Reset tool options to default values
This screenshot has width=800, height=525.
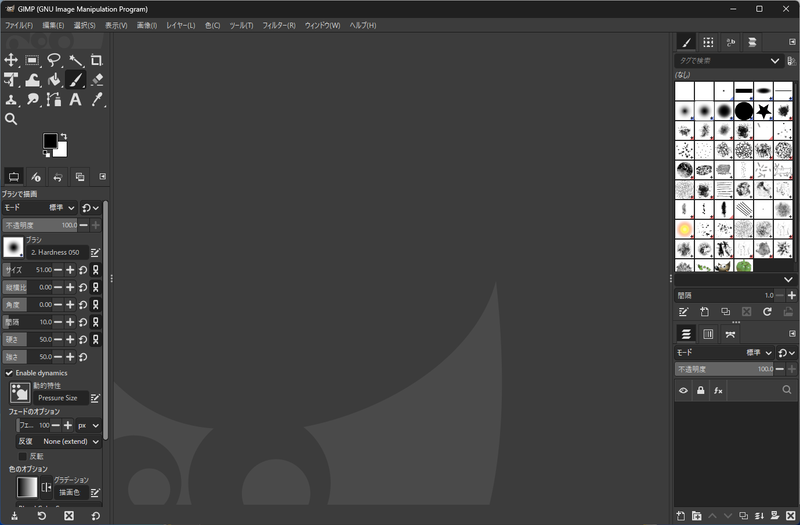click(x=95, y=516)
